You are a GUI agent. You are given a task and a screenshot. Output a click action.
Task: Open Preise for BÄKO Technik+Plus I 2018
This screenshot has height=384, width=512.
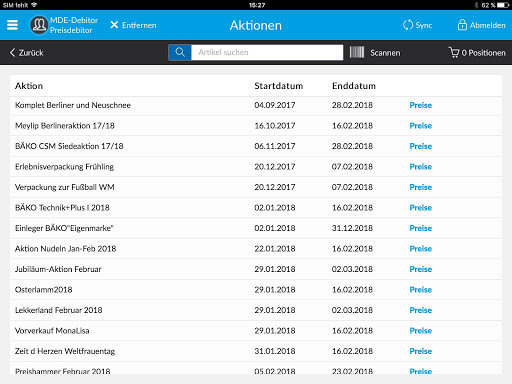(x=421, y=208)
